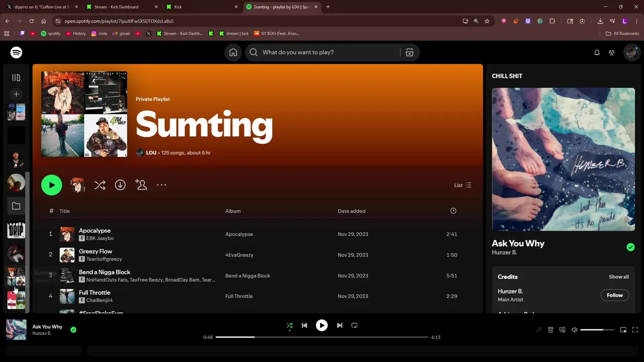Click the Ask You Why album artwork
This screenshot has width=644, height=362.
563,159
